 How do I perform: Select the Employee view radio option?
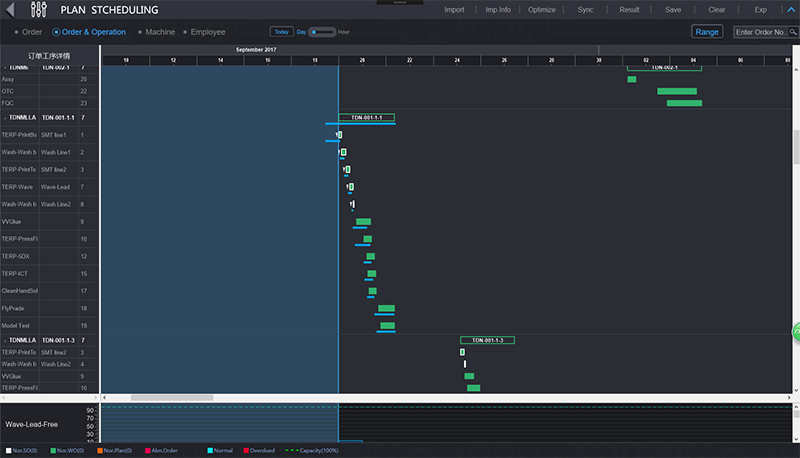[x=202, y=32]
